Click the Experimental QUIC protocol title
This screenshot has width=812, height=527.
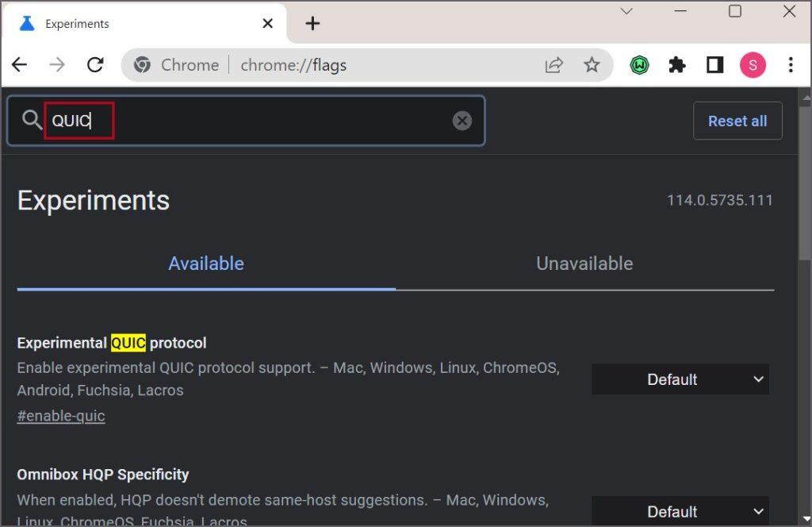click(112, 343)
